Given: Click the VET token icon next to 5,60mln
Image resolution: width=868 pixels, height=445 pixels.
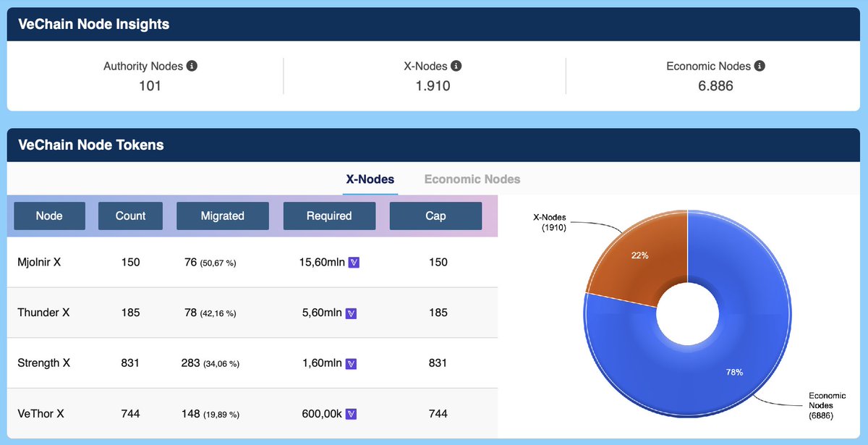Looking at the screenshot, I should [x=350, y=313].
